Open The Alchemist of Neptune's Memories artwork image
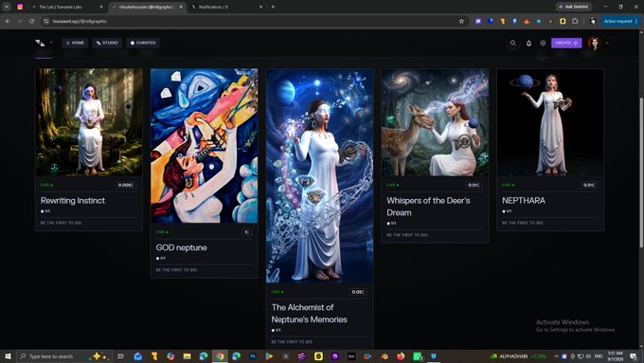This screenshot has width=644, height=363. 319,176
